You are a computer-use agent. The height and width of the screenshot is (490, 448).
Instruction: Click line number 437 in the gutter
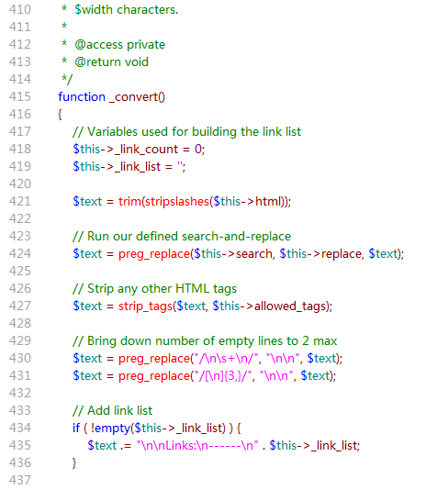(20, 480)
